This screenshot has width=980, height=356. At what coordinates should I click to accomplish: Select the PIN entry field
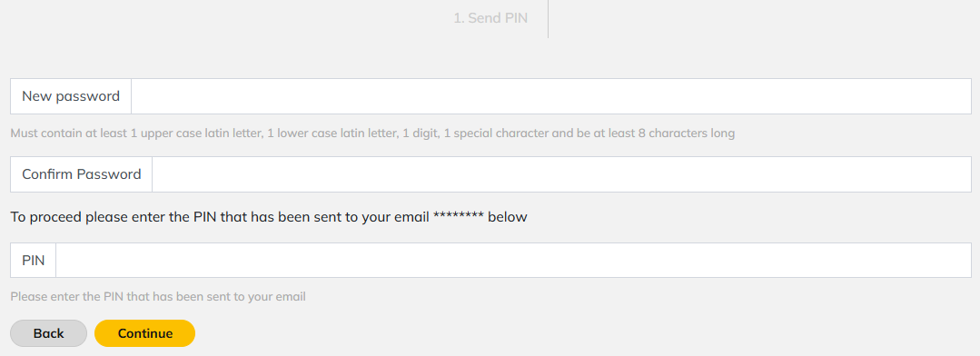click(x=513, y=260)
